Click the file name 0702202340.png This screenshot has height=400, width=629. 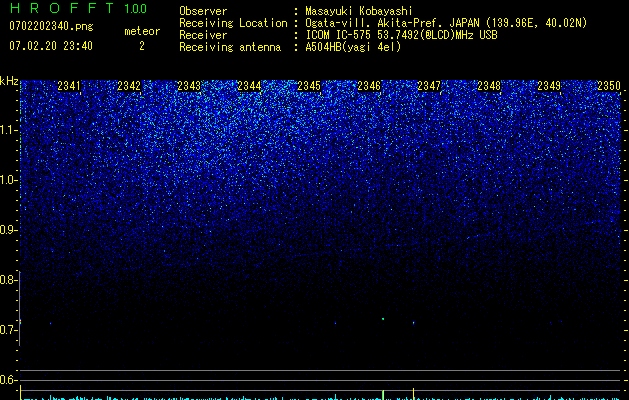pyautogui.click(x=51, y=26)
